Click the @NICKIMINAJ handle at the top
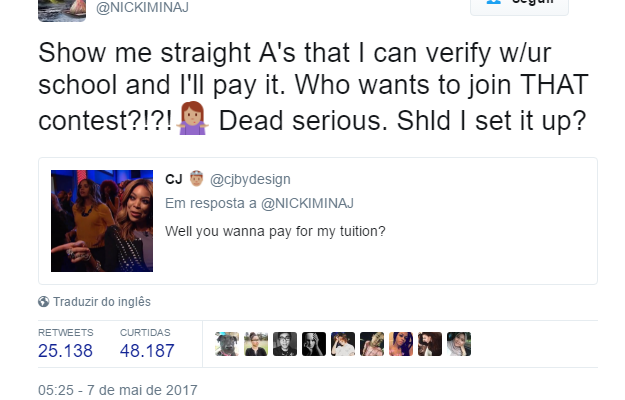Screen dimensions: 625x400 click(x=142, y=8)
